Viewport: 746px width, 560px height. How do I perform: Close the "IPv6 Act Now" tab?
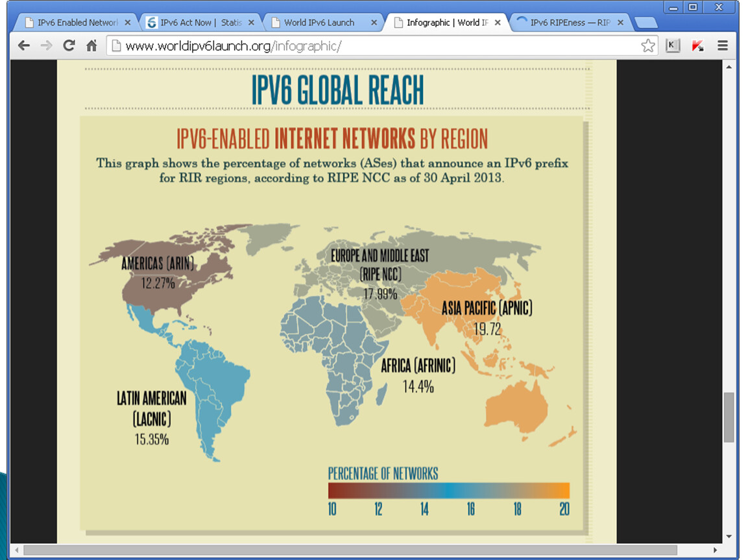250,23
